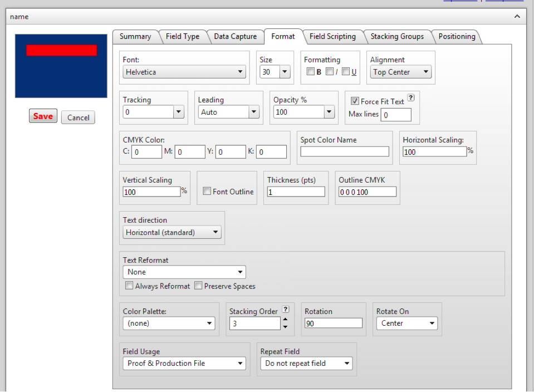Open the Size dropdown arrow
Image resolution: width=534 pixels, height=392 pixels.
coord(285,72)
